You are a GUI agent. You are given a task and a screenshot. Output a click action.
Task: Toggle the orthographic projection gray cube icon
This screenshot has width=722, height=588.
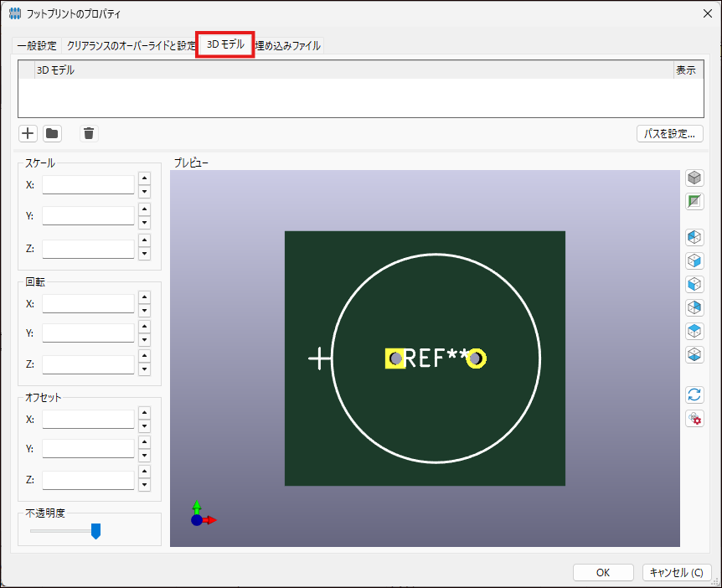pyautogui.click(x=694, y=178)
